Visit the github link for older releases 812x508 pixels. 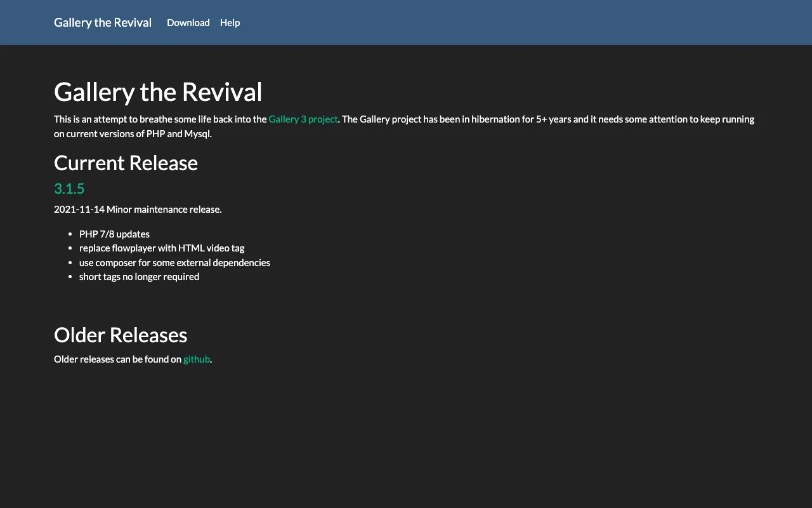[x=197, y=359]
